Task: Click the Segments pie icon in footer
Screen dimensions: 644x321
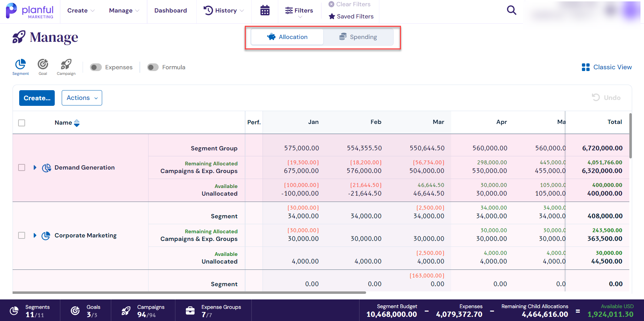Action: (14, 311)
